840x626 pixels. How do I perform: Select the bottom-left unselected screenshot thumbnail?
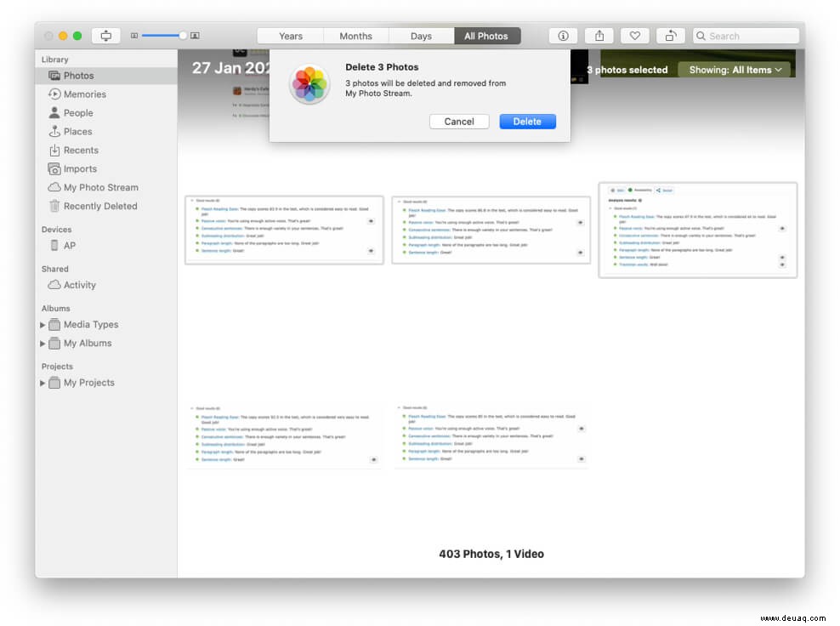[x=285, y=437]
